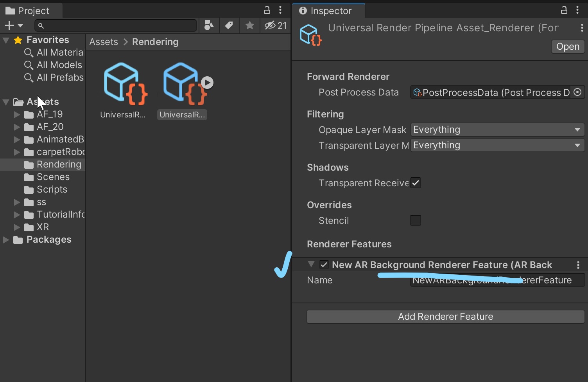Select the TutorialInfo folder
Viewport: 588px width, 382px height.
[x=54, y=214]
